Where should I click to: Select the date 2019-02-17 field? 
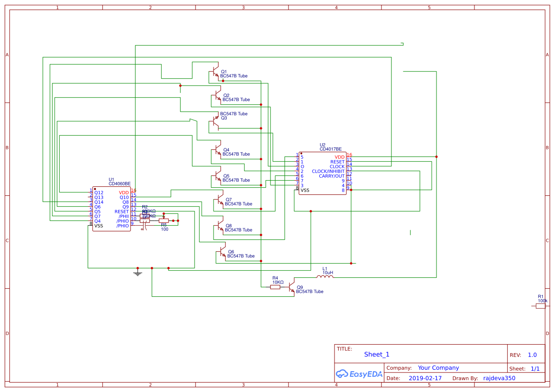tap(424, 378)
